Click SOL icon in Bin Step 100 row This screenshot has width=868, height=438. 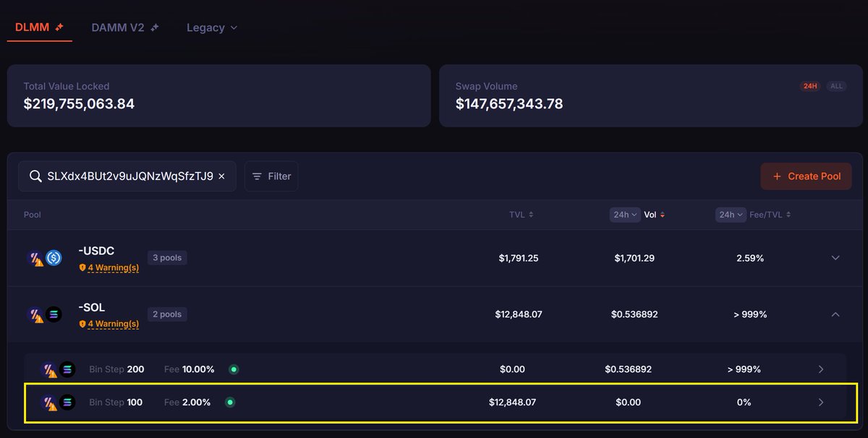[67, 403]
